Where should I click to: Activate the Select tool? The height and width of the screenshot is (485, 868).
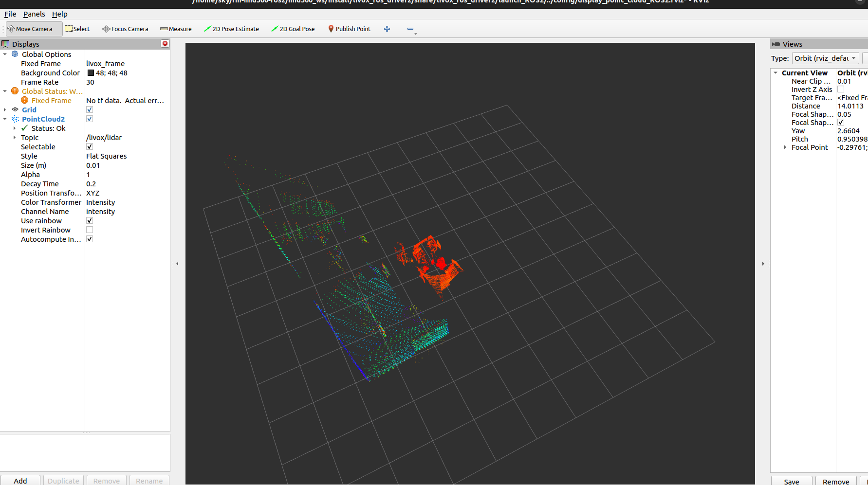tap(77, 29)
